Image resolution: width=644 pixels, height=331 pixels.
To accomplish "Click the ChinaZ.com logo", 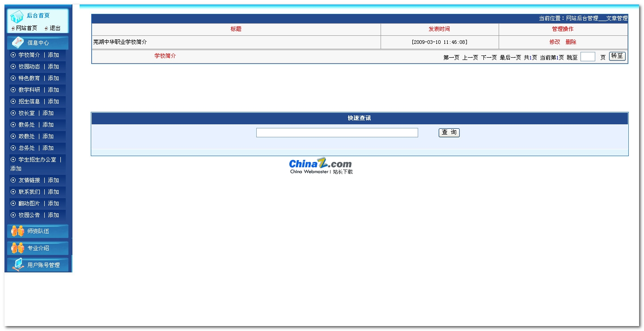I will point(321,166).
